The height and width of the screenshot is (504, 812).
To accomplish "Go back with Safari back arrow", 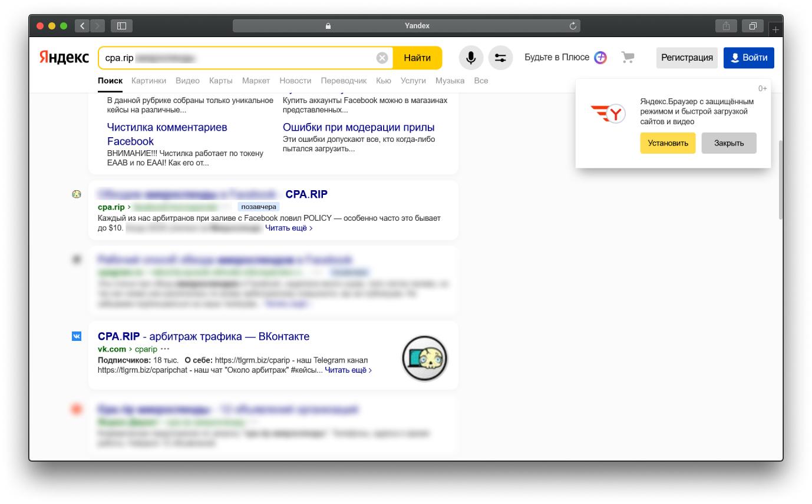I will [82, 26].
